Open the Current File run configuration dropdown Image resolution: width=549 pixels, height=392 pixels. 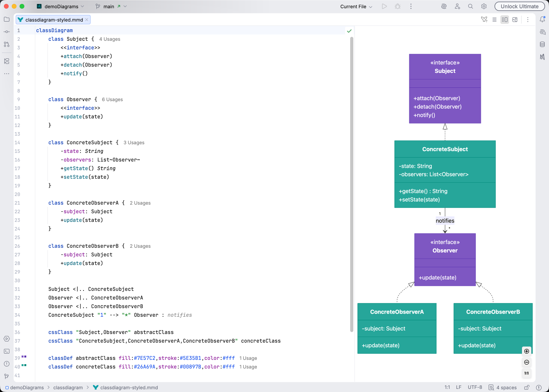tap(355, 6)
